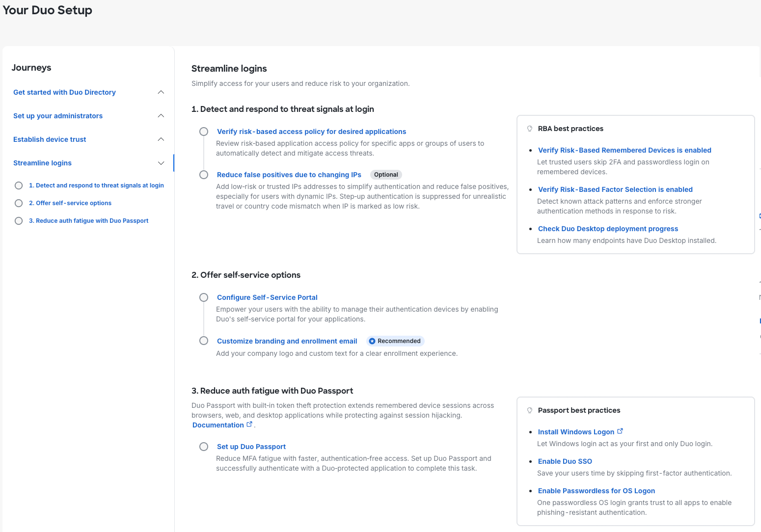Image resolution: width=761 pixels, height=532 pixels.
Task: Click the status circle beside Configure Self-Service Portal
Action: (204, 297)
